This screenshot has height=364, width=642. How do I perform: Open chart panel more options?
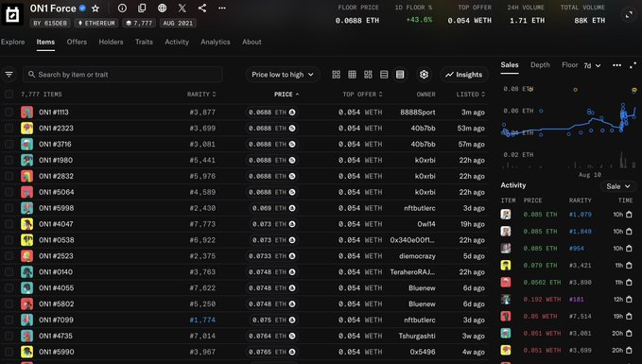coord(617,65)
